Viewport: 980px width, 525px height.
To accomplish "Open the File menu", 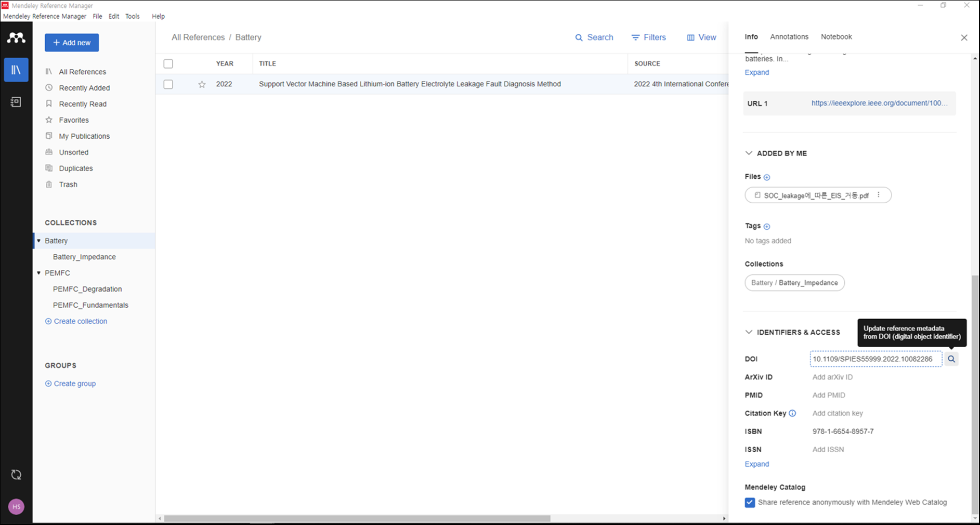I will pyautogui.click(x=97, y=16).
